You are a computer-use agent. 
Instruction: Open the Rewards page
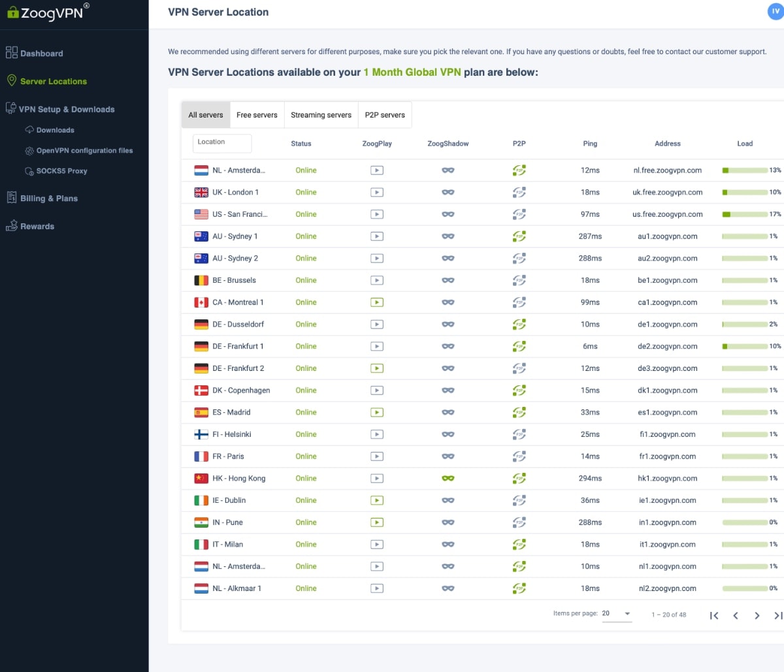click(x=30, y=226)
